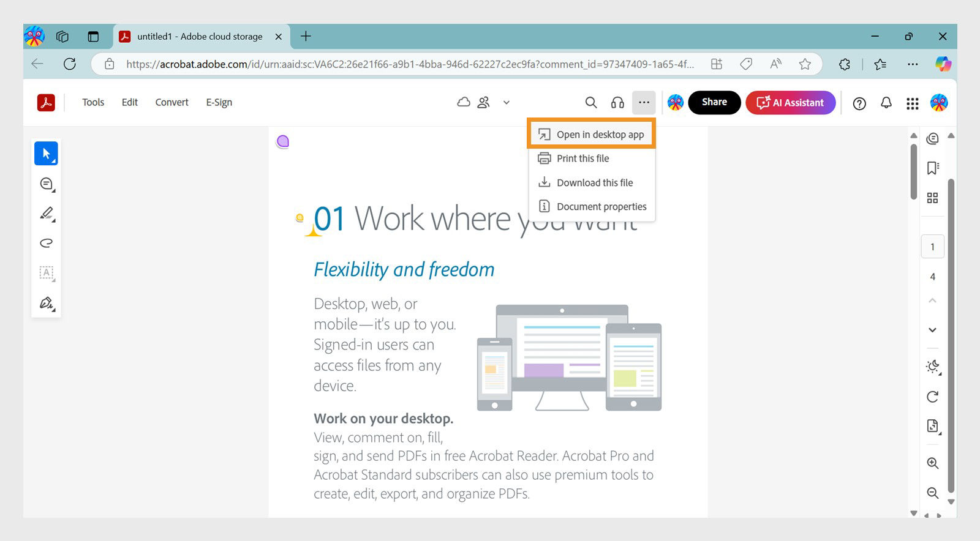Open the AI Assistant
This screenshot has width=980, height=541.
point(790,103)
